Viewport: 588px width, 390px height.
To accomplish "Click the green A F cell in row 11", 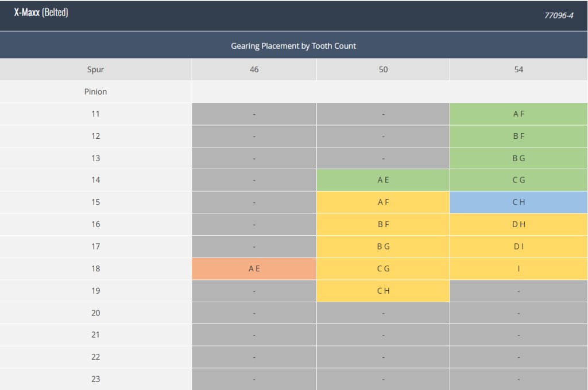I will [519, 114].
